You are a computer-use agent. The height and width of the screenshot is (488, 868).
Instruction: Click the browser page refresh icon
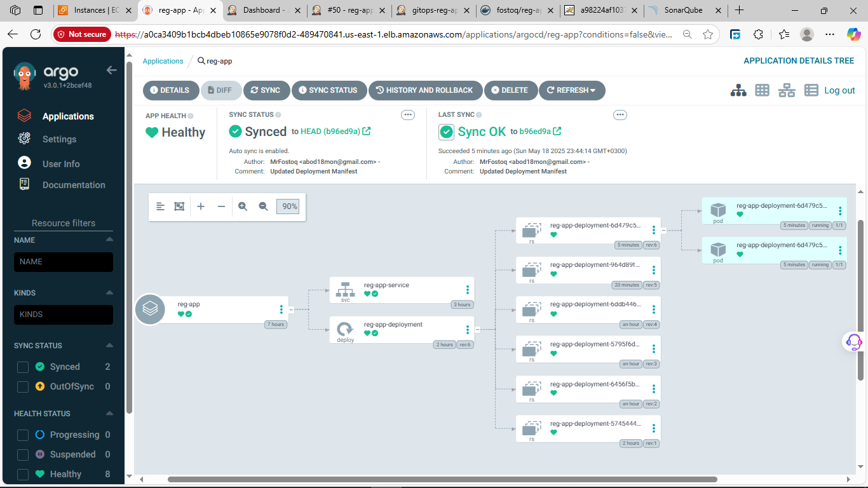36,34
